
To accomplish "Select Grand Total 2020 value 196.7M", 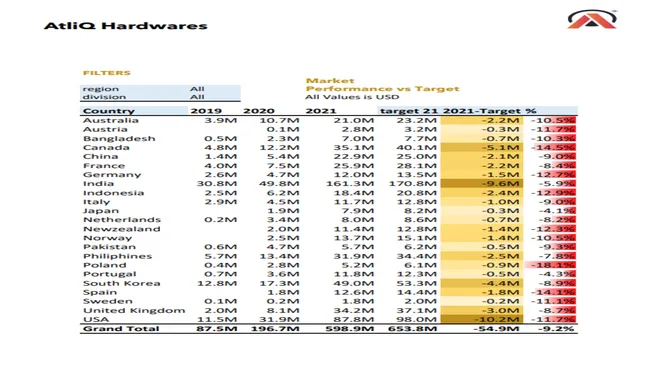I will 275,329.
